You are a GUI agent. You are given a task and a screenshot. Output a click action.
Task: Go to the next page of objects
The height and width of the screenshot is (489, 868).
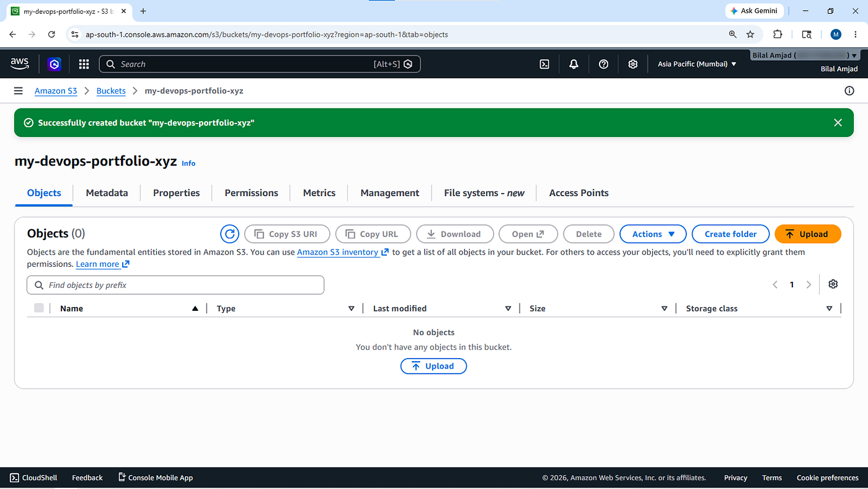pyautogui.click(x=808, y=285)
